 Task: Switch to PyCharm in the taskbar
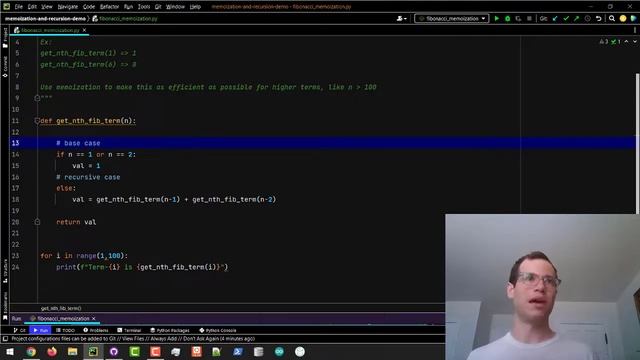[93, 351]
